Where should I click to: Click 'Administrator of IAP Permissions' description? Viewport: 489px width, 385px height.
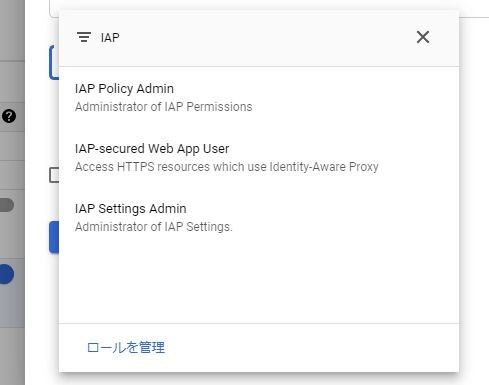163,107
